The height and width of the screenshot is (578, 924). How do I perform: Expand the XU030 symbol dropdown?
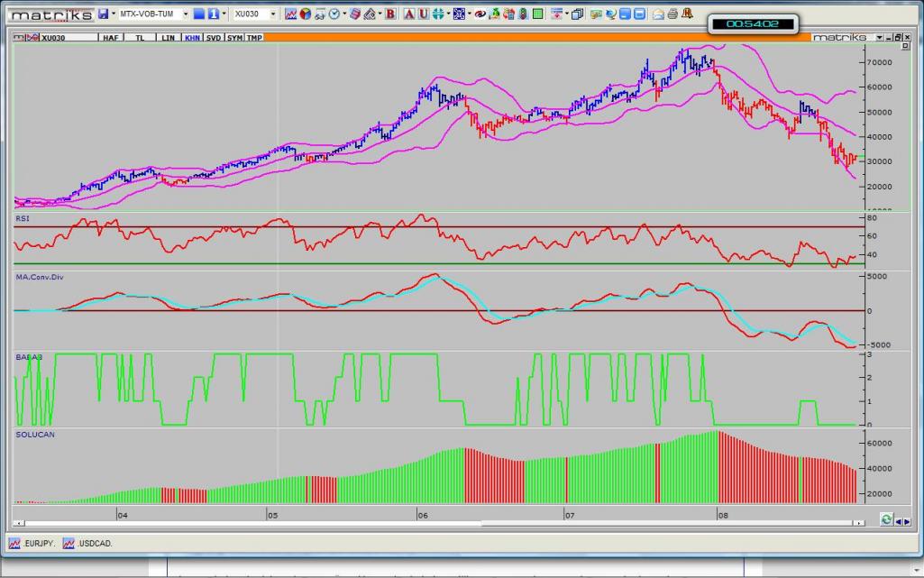(273, 14)
